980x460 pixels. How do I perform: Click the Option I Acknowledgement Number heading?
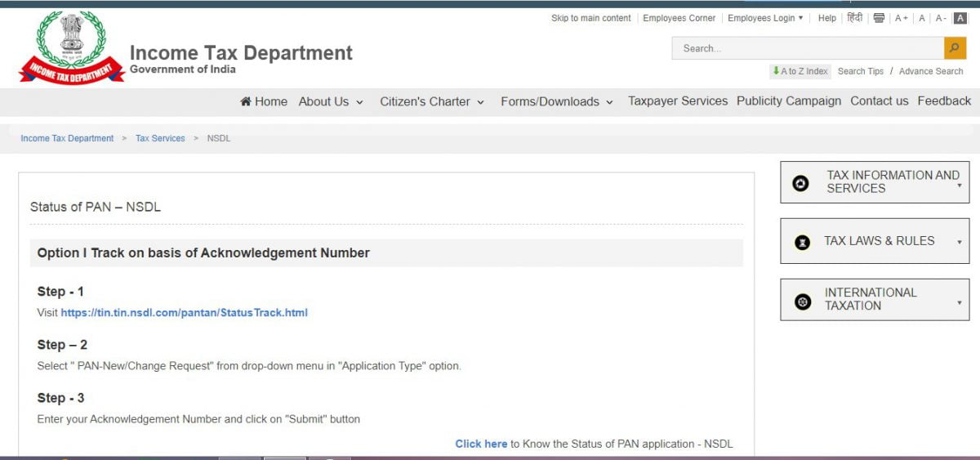203,253
